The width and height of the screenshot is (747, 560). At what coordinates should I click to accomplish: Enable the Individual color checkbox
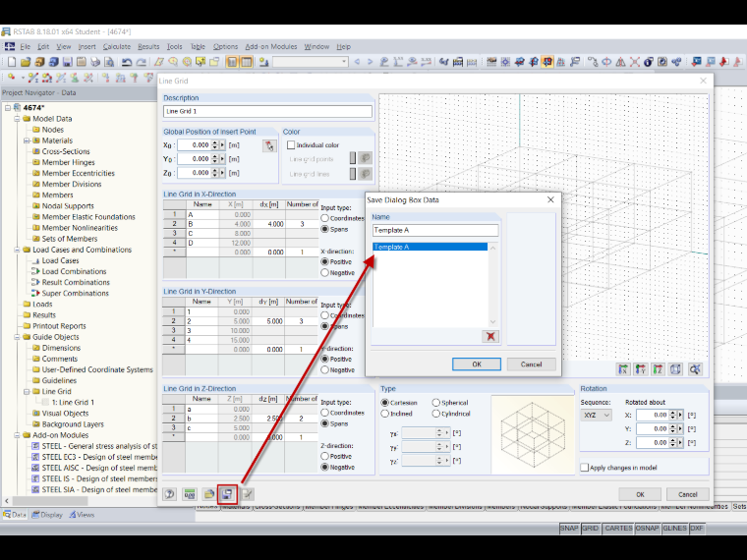tap(291, 144)
